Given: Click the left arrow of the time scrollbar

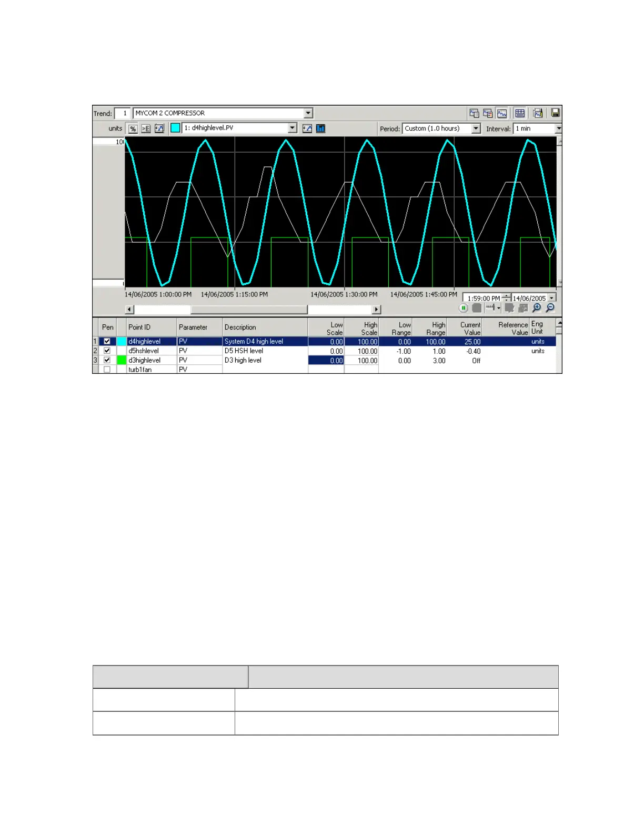Looking at the screenshot, I should pos(129,310).
